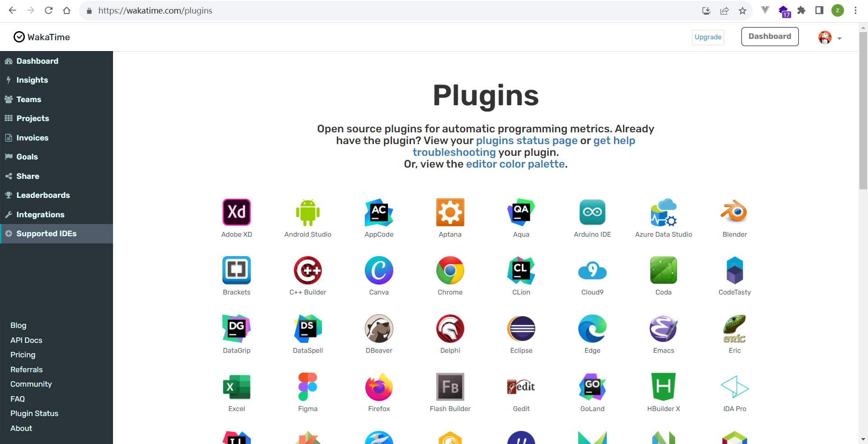Open the API Docs link
This screenshot has width=868, height=444.
(26, 340)
